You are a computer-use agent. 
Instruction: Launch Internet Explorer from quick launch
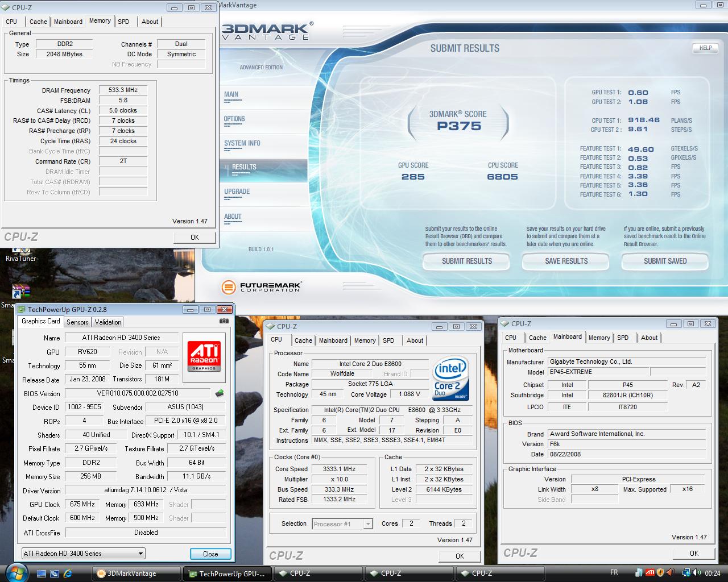(x=68, y=573)
